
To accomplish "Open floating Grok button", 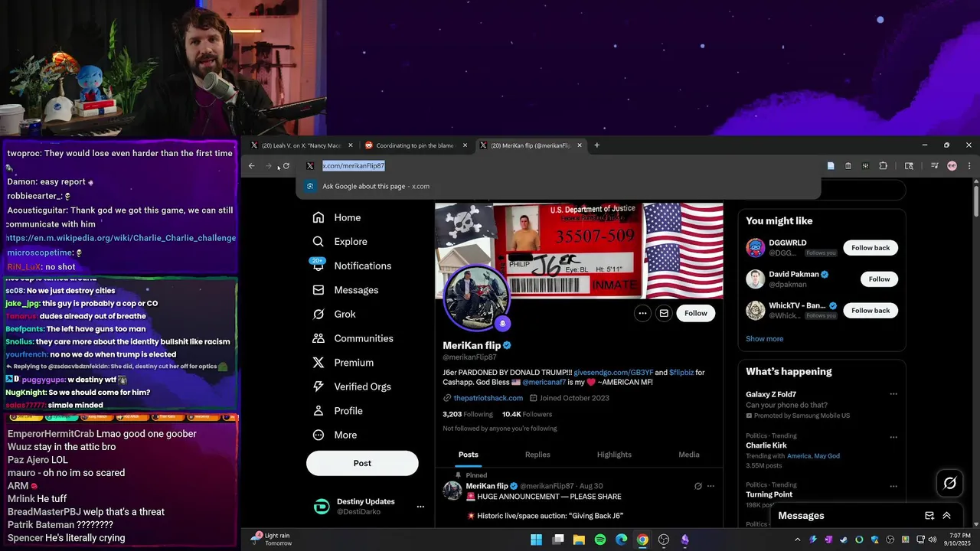I will click(950, 483).
